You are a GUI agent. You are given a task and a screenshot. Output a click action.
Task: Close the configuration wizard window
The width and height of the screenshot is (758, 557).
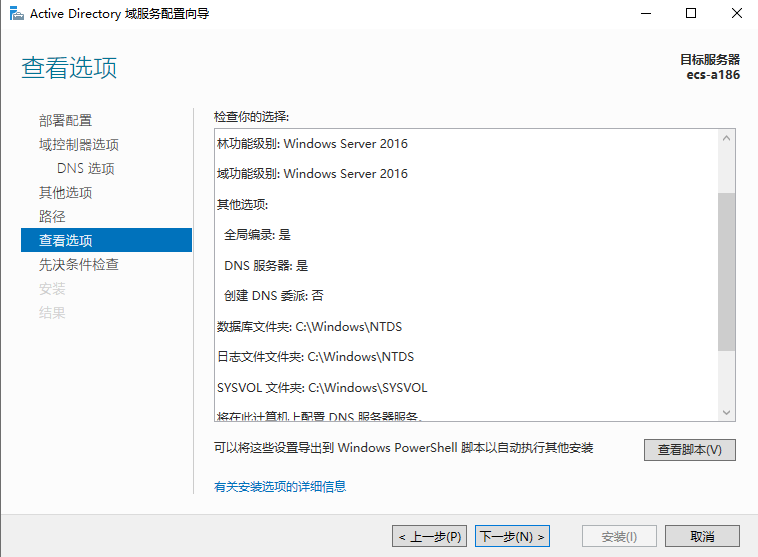tap(736, 14)
